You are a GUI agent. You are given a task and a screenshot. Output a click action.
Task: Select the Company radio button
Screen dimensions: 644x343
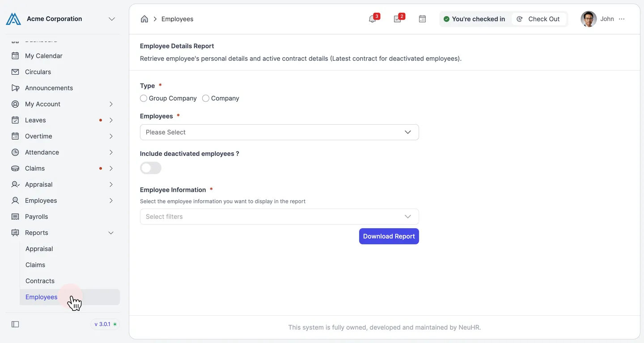[x=206, y=98]
